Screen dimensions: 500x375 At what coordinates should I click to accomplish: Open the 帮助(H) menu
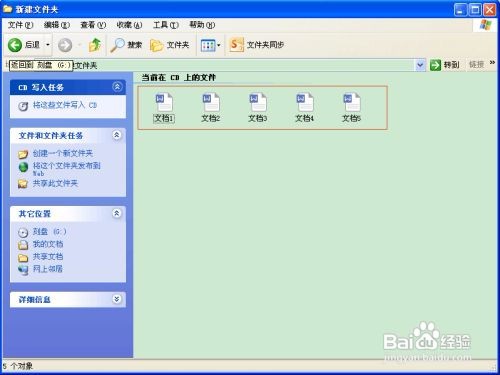(202, 25)
